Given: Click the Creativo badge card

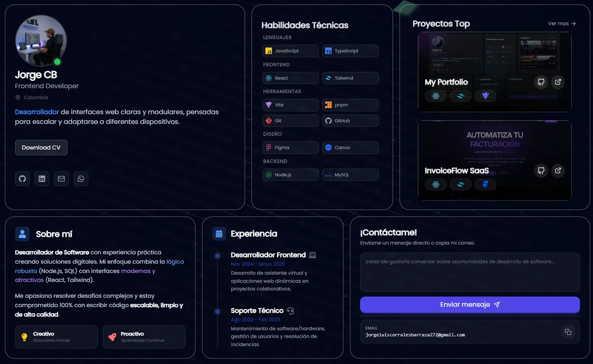Looking at the screenshot, I should [x=56, y=337].
